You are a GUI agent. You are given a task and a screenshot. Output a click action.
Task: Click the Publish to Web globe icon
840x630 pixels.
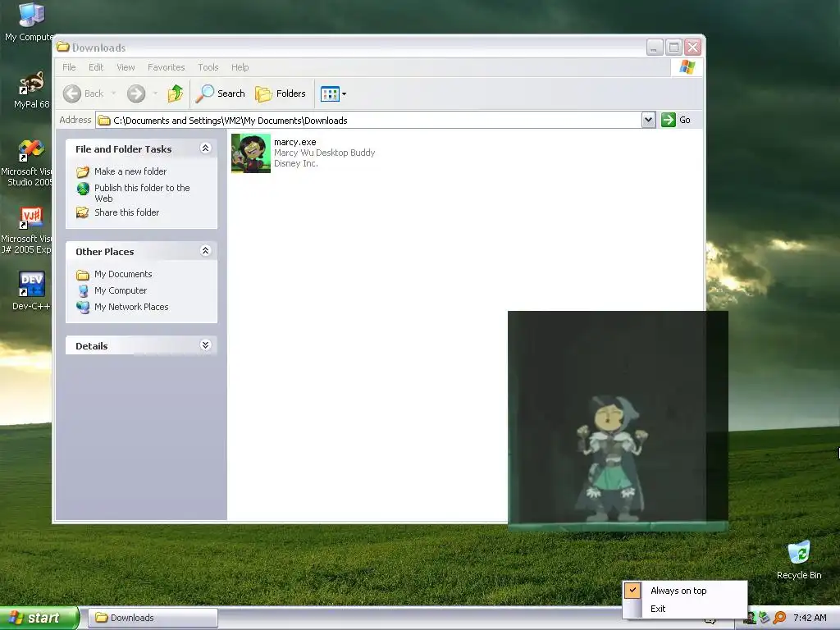click(x=83, y=189)
